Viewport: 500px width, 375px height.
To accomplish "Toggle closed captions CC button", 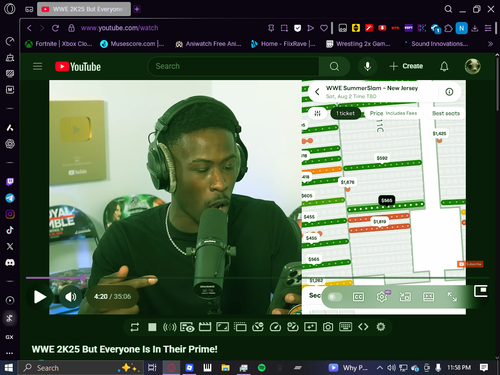I will (x=358, y=297).
